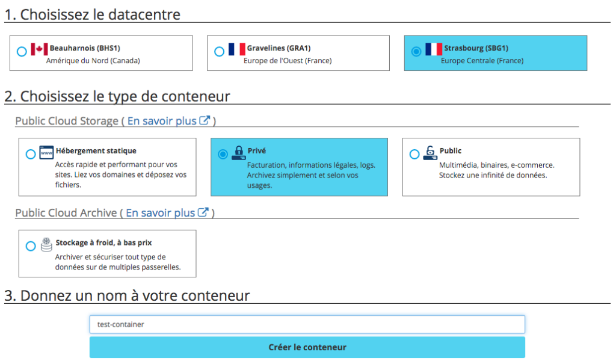Click the open lock icon for Public container
The height and width of the screenshot is (364, 616).
pos(430,152)
